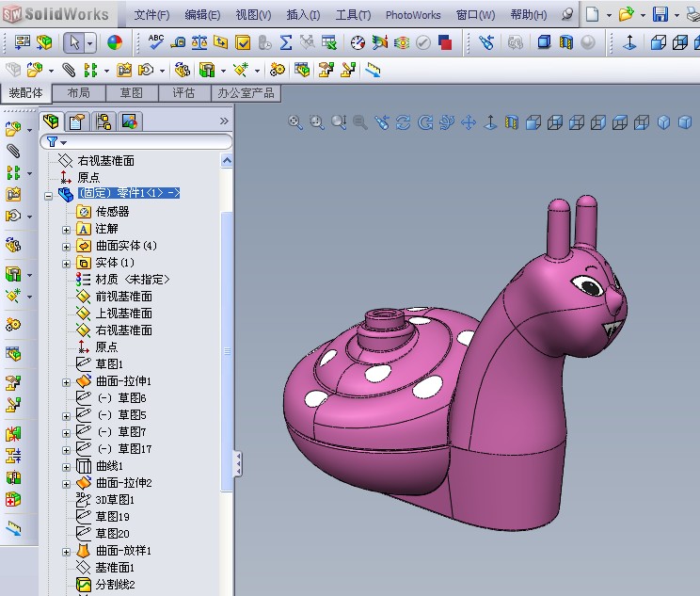The image size is (700, 596).
Task: Select 草图1 in the tree
Action: click(109, 363)
